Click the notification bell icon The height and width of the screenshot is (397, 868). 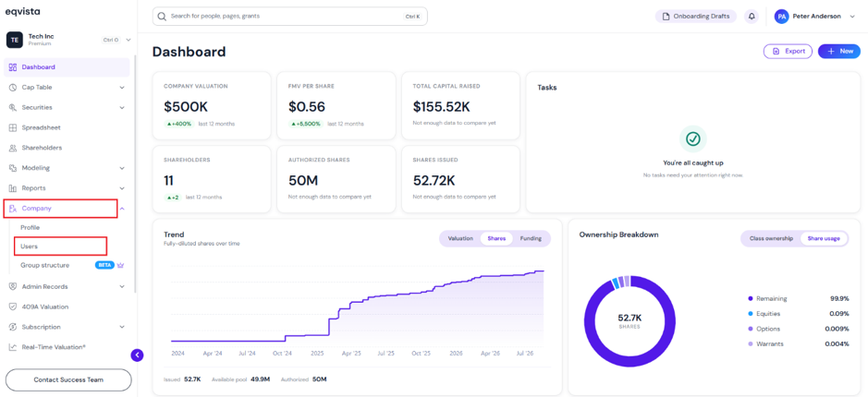pyautogui.click(x=752, y=17)
